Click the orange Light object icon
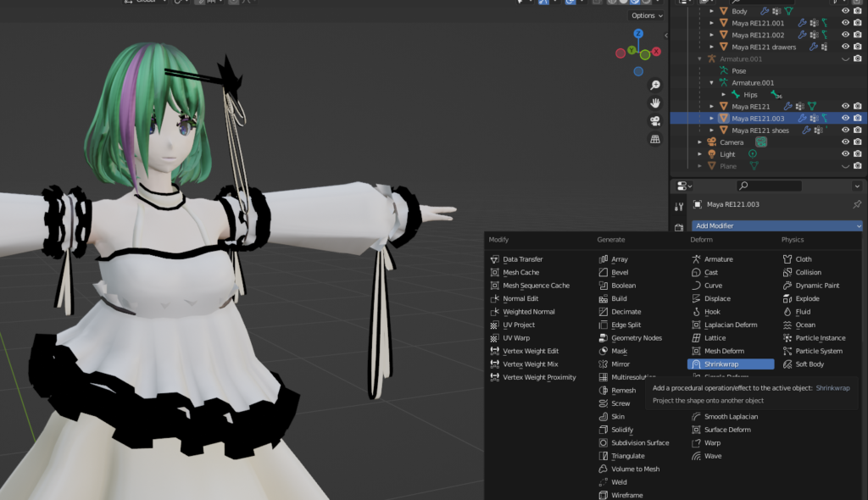Viewport: 868px width, 500px height. [x=712, y=154]
